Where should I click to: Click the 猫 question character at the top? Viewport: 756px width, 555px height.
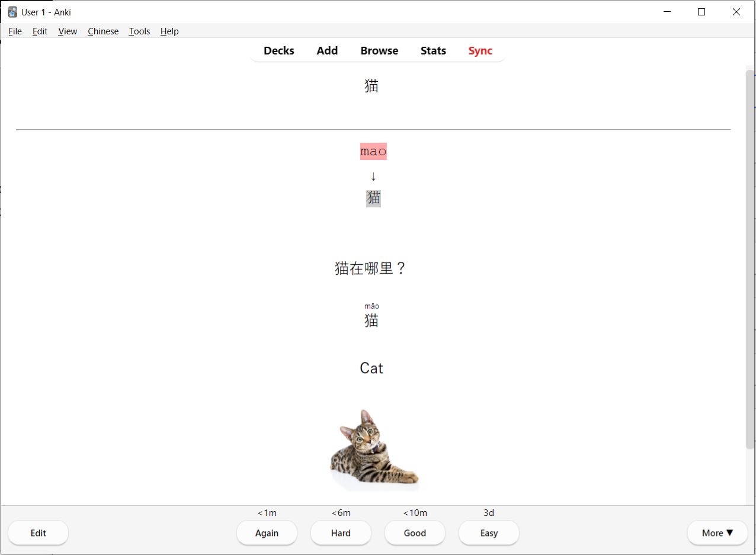point(371,86)
